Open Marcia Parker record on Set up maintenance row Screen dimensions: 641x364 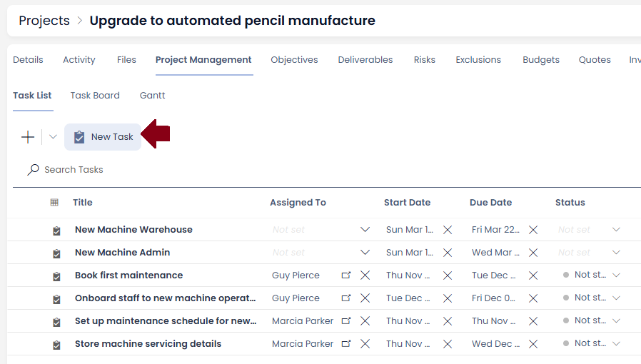point(346,321)
